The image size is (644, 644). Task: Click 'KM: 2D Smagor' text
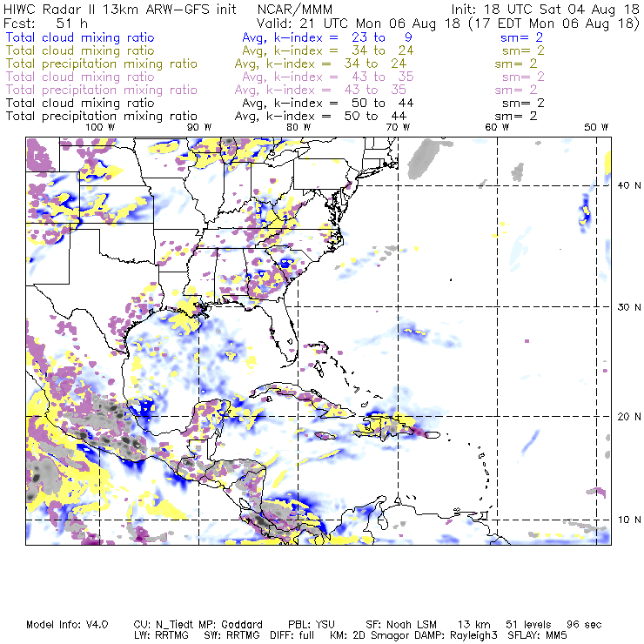tap(370, 635)
